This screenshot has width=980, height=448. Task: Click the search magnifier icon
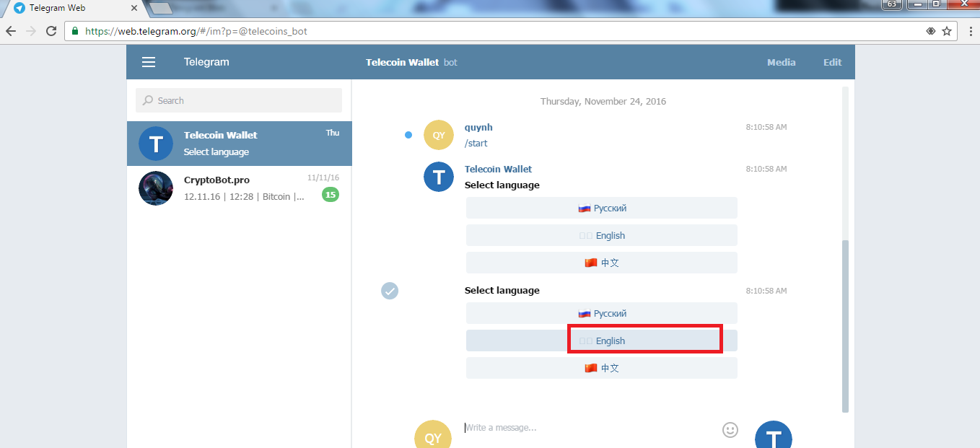point(148,100)
